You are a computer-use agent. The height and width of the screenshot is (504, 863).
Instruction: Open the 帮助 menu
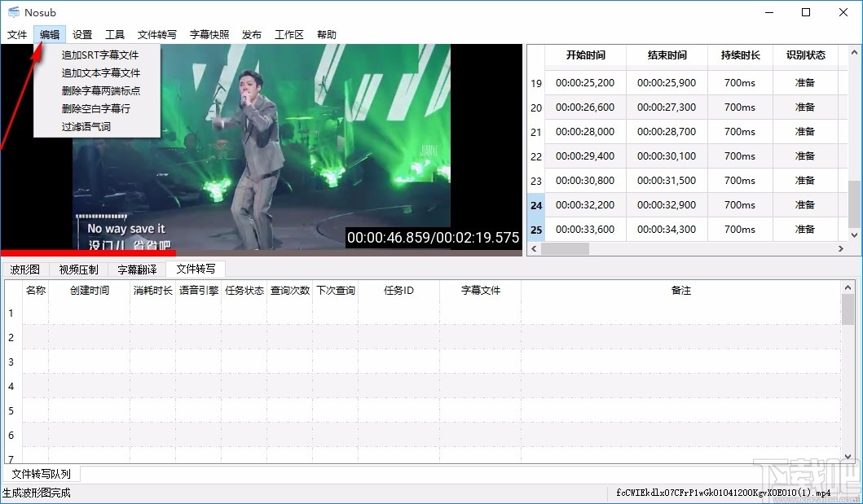[327, 35]
